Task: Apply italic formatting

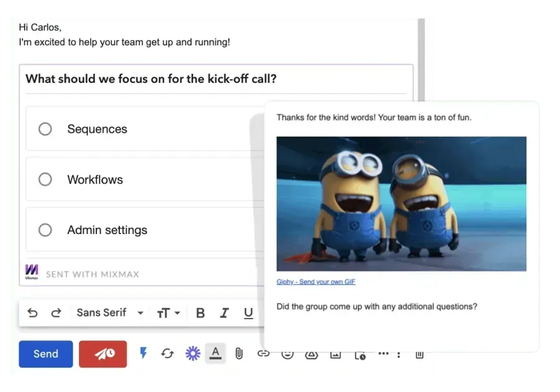Action: point(224,313)
